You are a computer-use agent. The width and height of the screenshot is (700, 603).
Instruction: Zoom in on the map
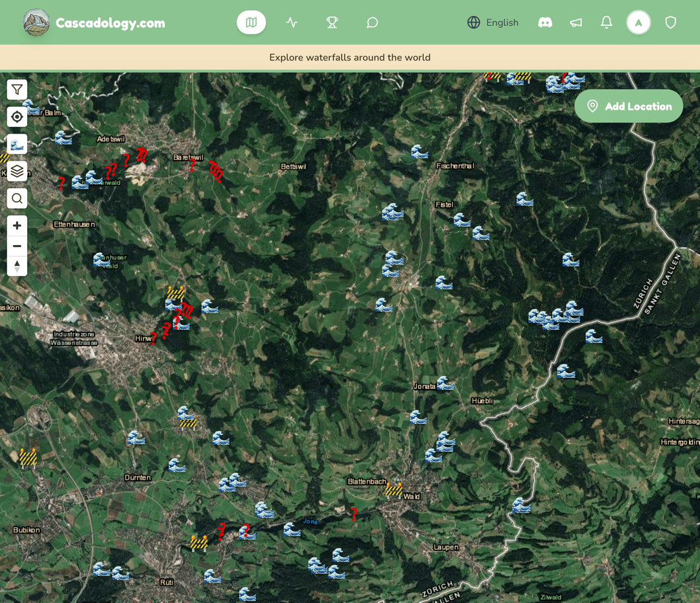click(x=17, y=226)
